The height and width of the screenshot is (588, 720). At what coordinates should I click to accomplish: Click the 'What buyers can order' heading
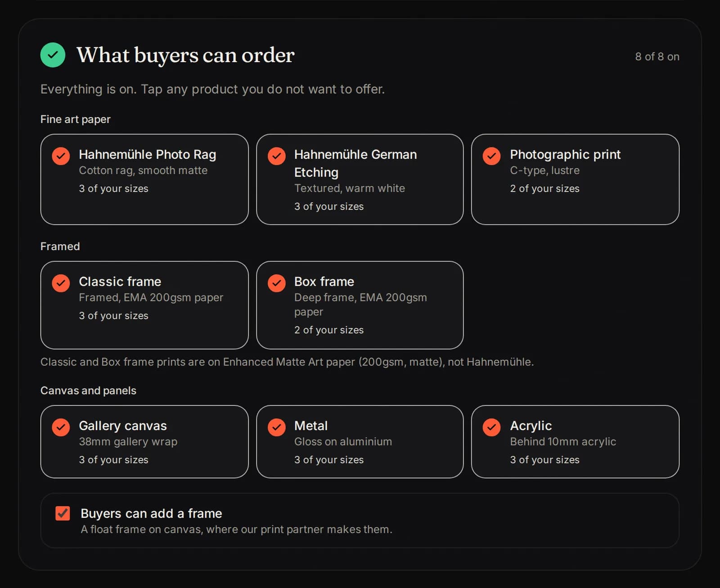point(185,55)
